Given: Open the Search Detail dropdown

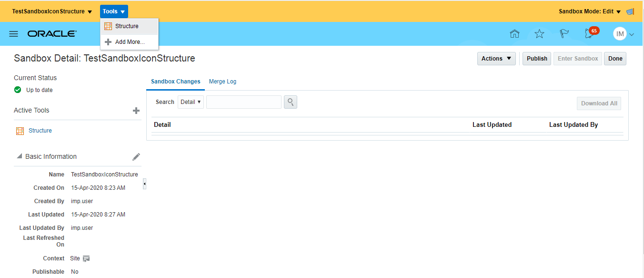Looking at the screenshot, I should [x=191, y=102].
